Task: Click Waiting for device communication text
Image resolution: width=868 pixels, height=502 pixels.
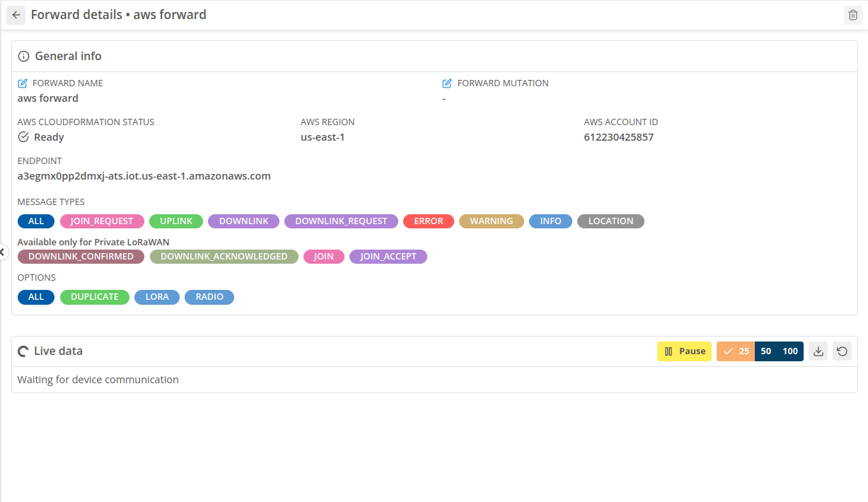Action: click(x=98, y=380)
